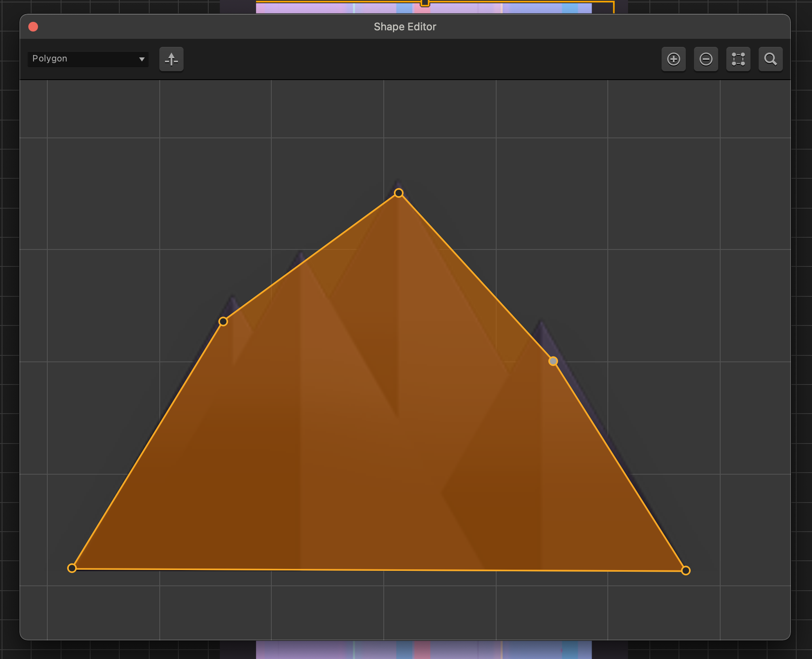
Task: Close the Shape Editor window
Action: tap(33, 27)
